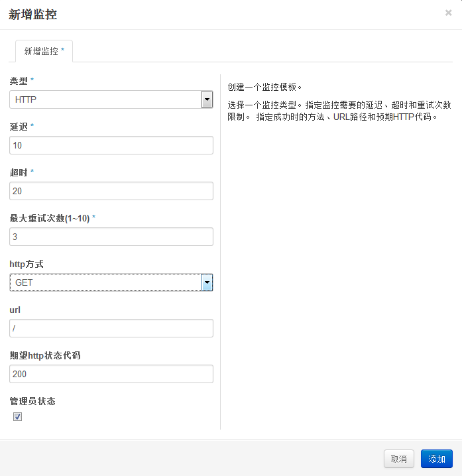Click the 类型 field label
The image size is (462, 476).
click(x=19, y=81)
